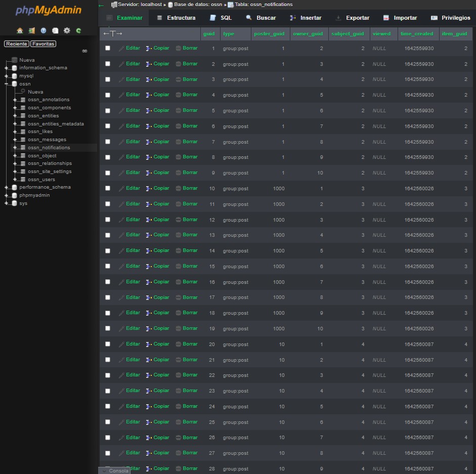
Task: Tick the checkbox for row guid 20
Action: (x=108, y=344)
